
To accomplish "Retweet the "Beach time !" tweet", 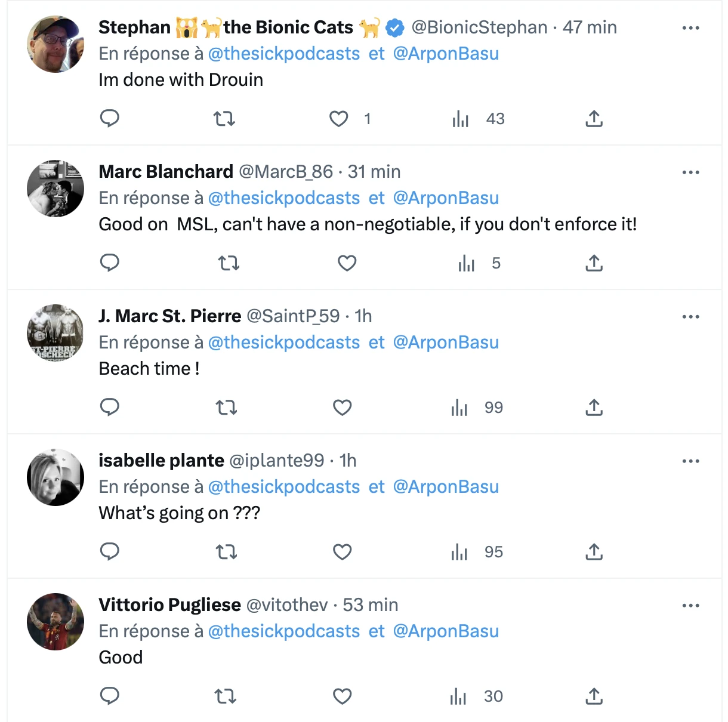I will 226,408.
